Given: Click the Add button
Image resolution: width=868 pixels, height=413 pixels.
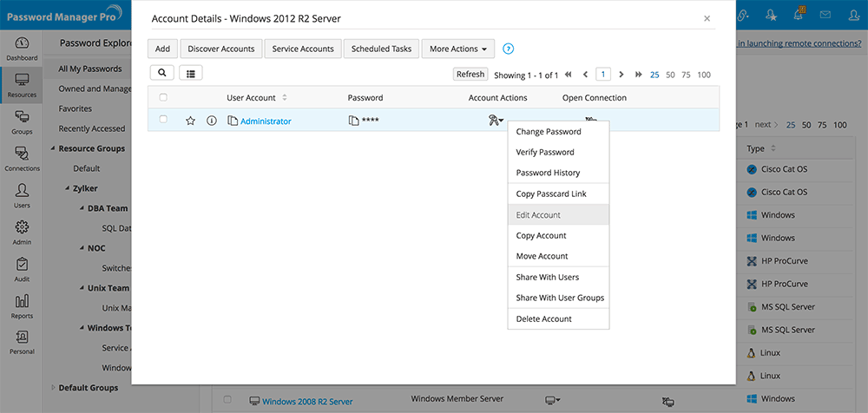Looking at the screenshot, I should (x=163, y=49).
